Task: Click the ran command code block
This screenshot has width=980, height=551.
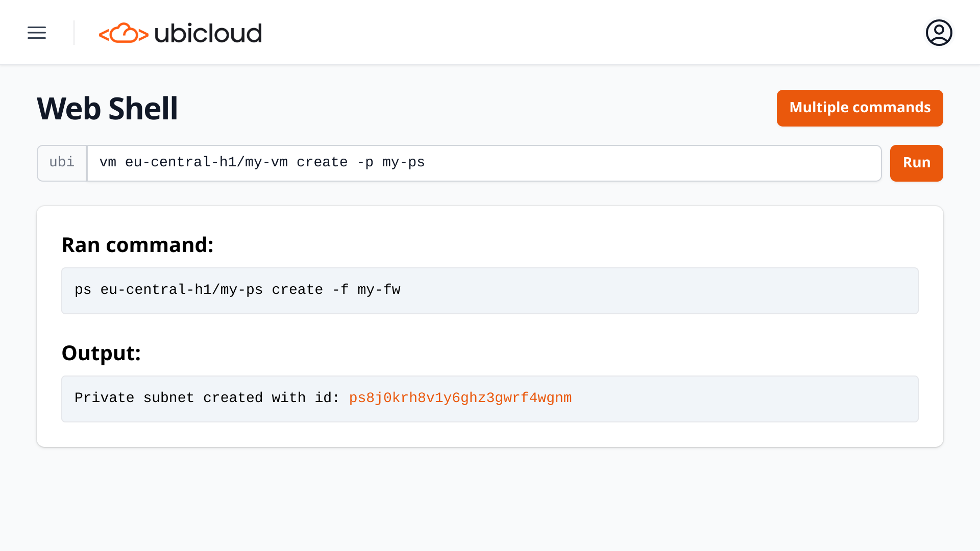Action: [x=612, y=290]
